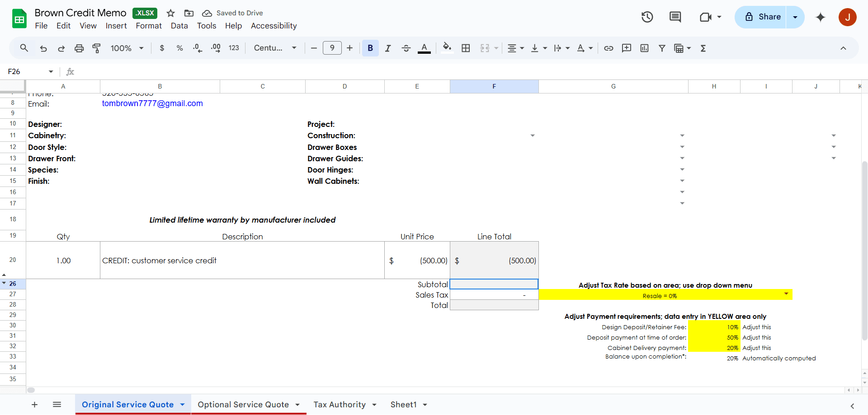Click the merge cells icon
The height and width of the screenshot is (415, 868).
485,48
